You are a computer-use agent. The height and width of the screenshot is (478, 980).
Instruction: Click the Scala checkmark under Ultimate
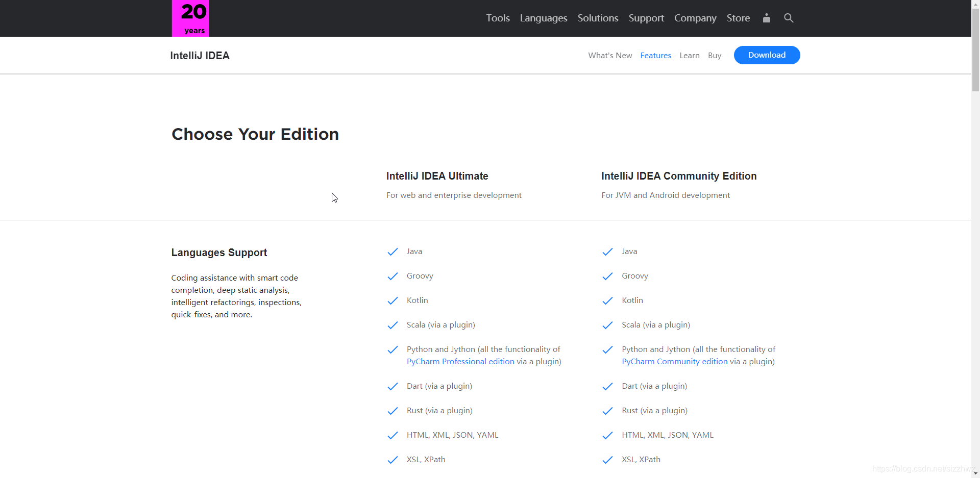click(393, 325)
